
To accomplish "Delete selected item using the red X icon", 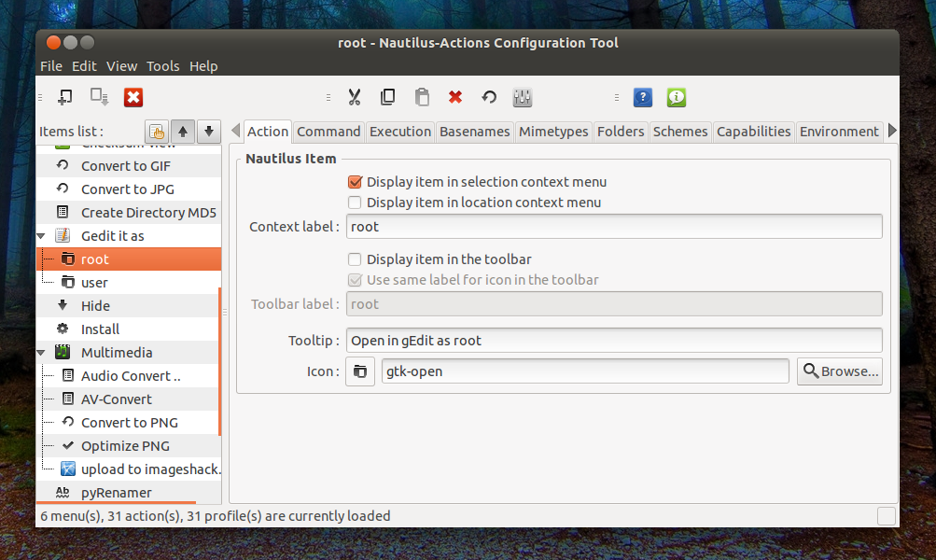I will 455,96.
